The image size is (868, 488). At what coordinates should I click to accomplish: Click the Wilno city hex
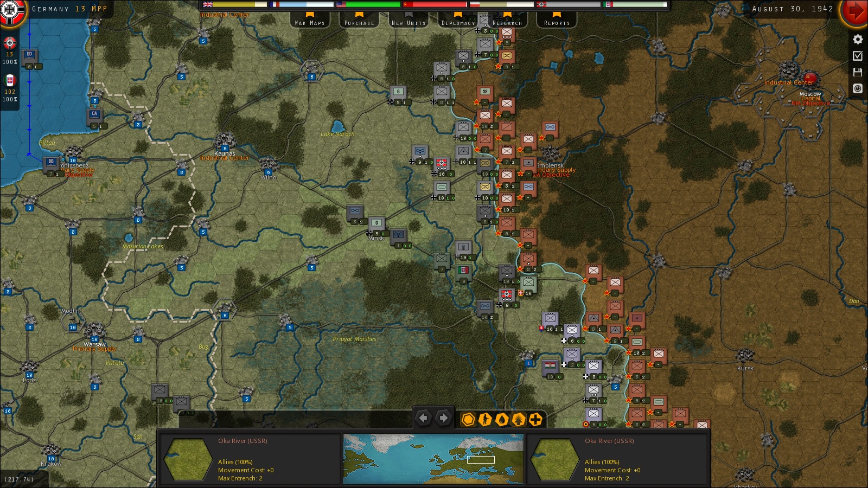(268, 165)
